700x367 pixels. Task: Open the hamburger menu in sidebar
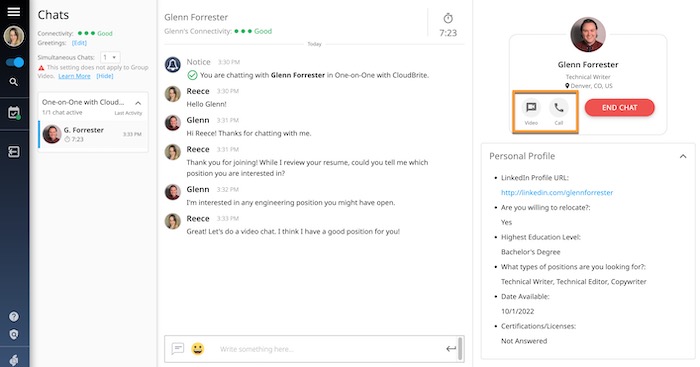click(14, 12)
